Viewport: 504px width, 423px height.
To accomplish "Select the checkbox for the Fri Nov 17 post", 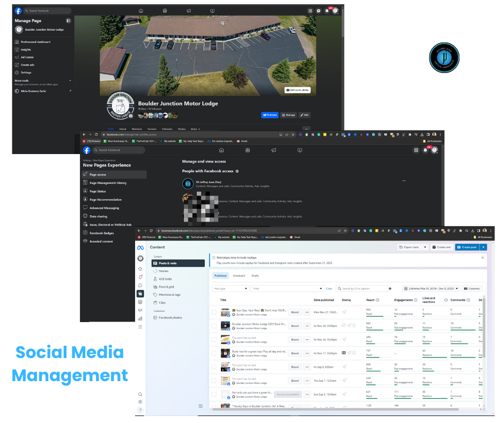I will pos(214,353).
